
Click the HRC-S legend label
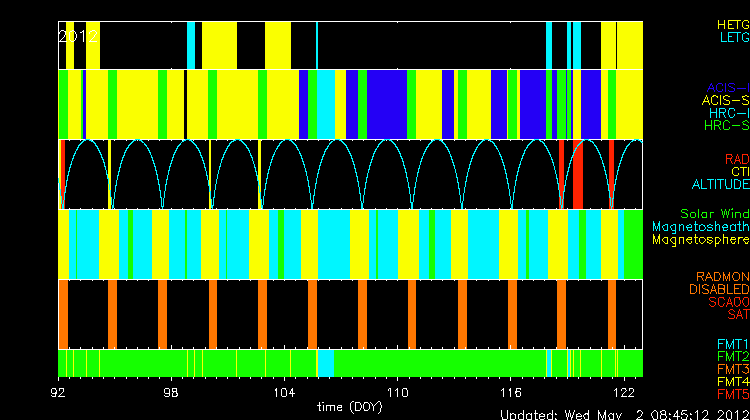726,126
